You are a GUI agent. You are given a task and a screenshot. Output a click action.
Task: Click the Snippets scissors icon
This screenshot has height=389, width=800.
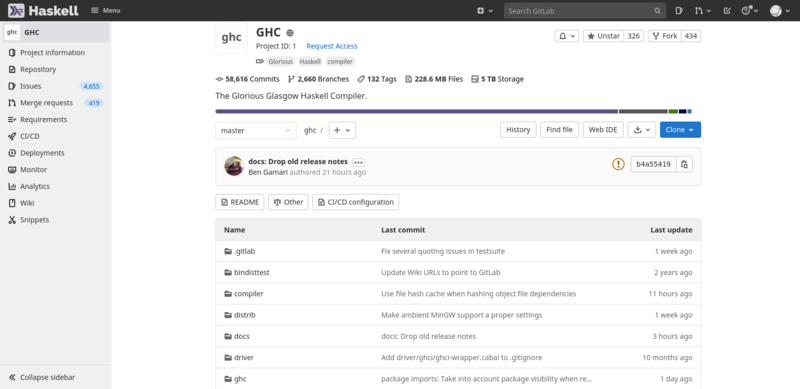12,220
